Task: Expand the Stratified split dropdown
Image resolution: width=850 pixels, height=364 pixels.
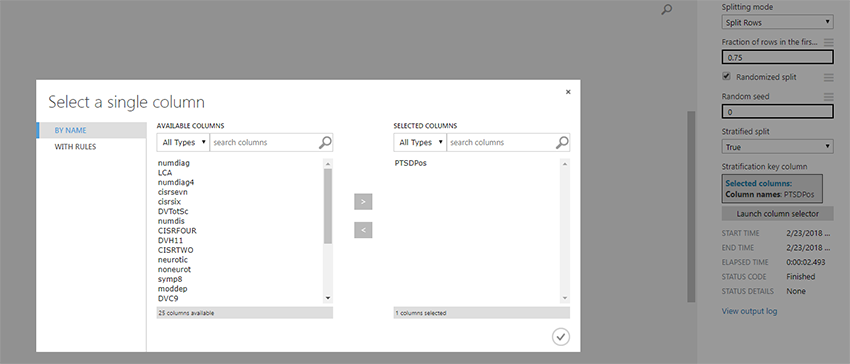Action: coord(777,146)
